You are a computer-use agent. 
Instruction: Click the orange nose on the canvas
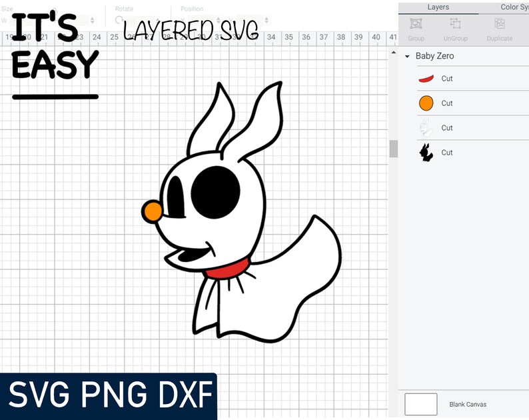pos(153,211)
